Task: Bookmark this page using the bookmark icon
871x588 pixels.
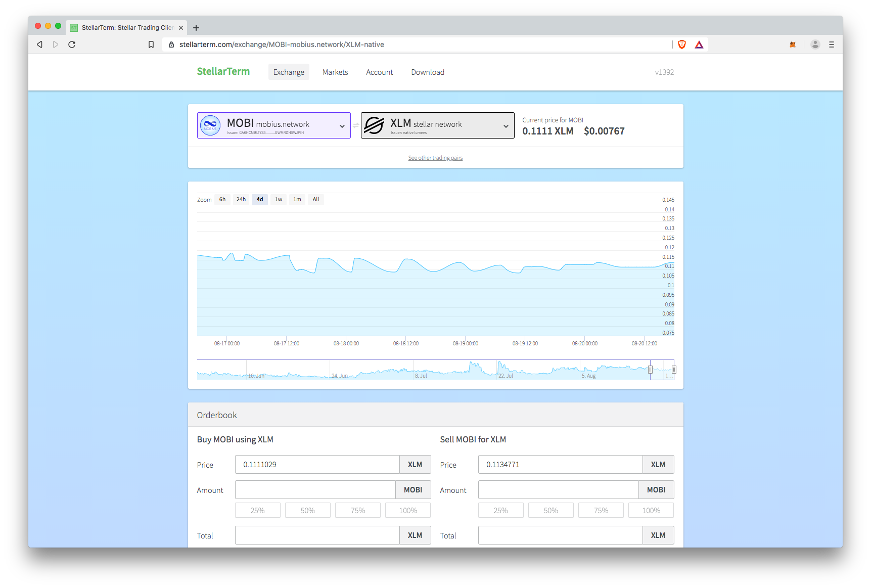Action: tap(151, 44)
